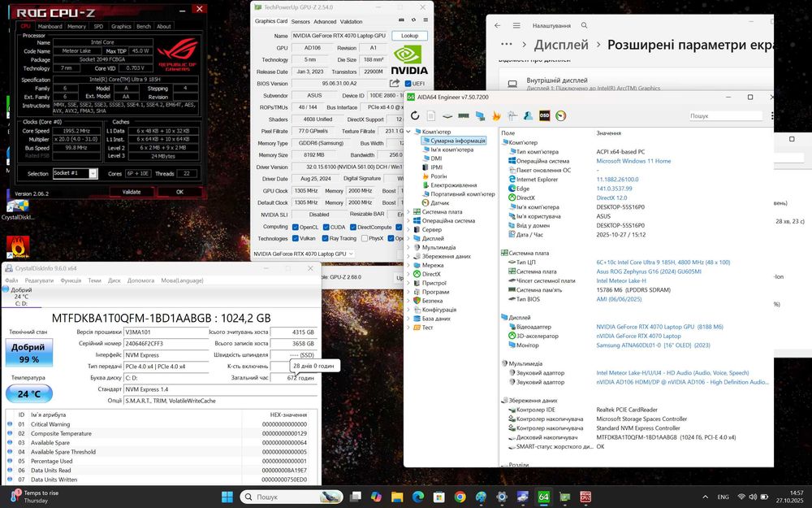
Task: Click the Windows Start button on taskbar
Action: [227, 497]
